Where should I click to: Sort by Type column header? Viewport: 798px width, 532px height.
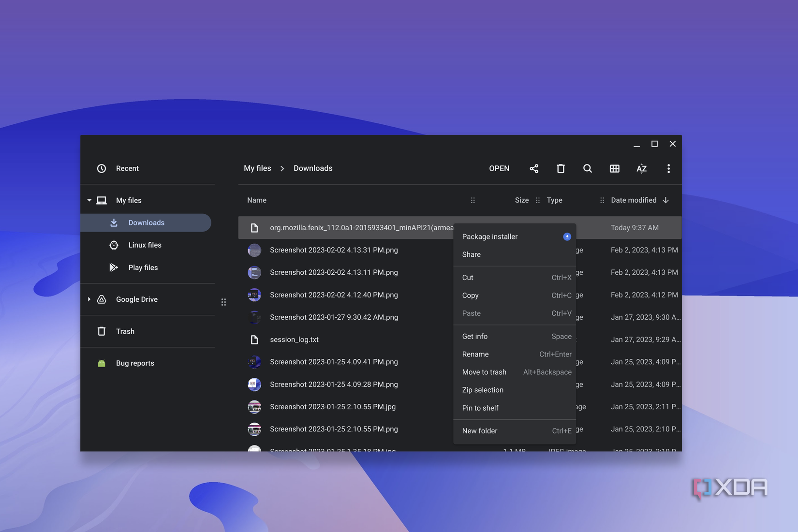click(554, 200)
